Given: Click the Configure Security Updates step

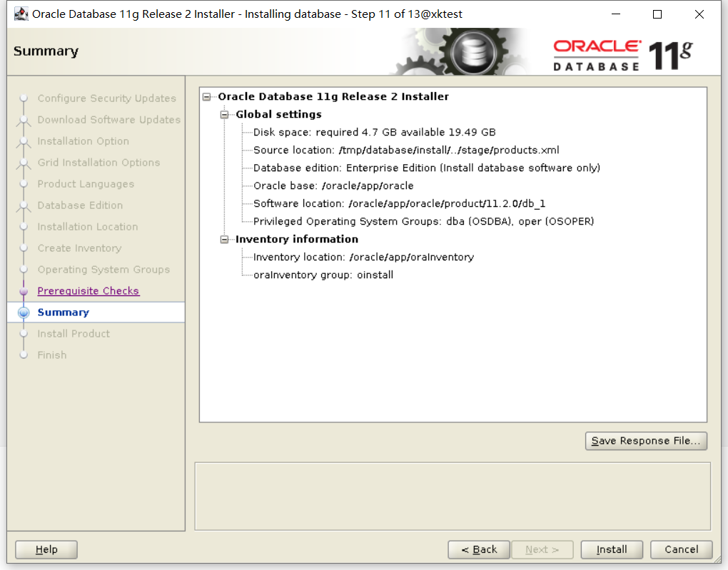Looking at the screenshot, I should (107, 98).
